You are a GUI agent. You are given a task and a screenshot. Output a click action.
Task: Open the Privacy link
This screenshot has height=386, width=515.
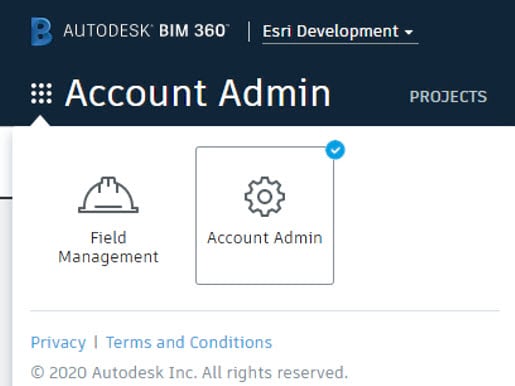point(58,343)
